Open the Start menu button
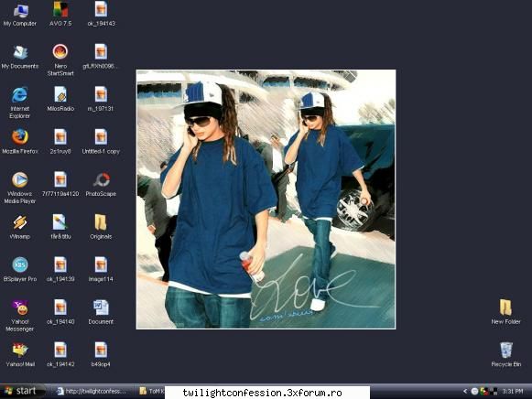The width and height of the screenshot is (532, 399). tap(22, 391)
